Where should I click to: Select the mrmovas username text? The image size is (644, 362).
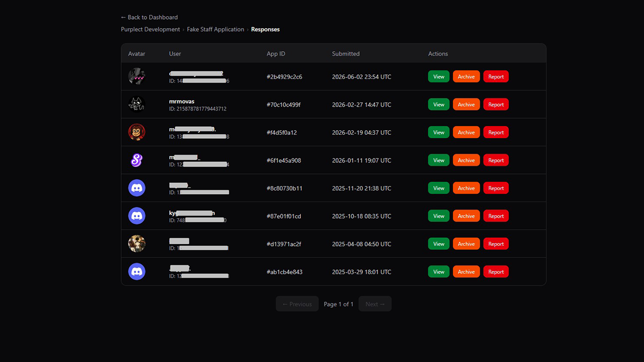(182, 101)
